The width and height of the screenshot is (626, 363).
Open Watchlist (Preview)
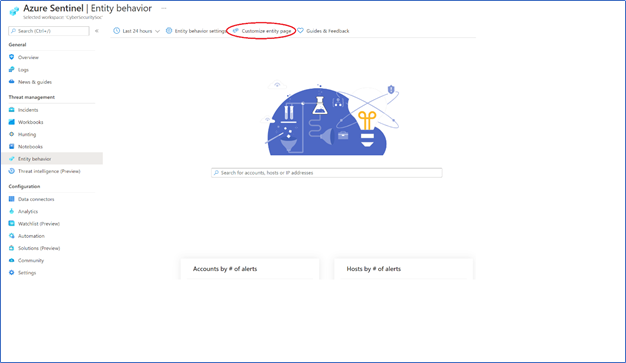(x=39, y=224)
